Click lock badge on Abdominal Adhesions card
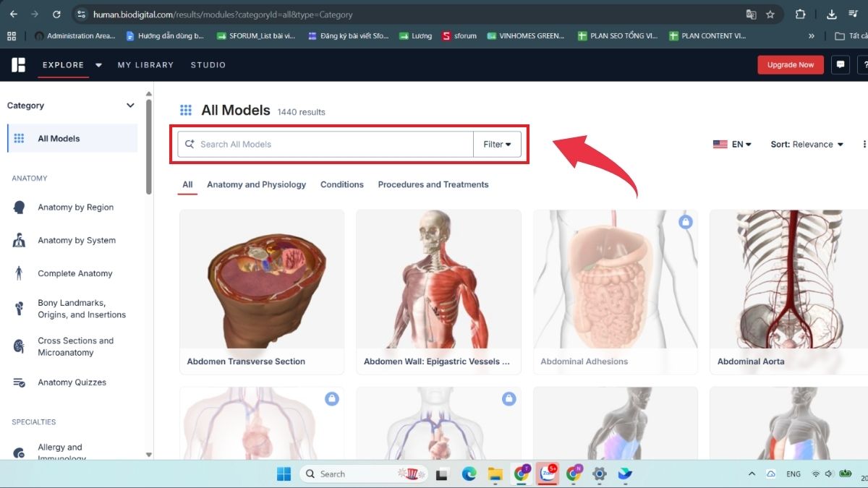 685,222
